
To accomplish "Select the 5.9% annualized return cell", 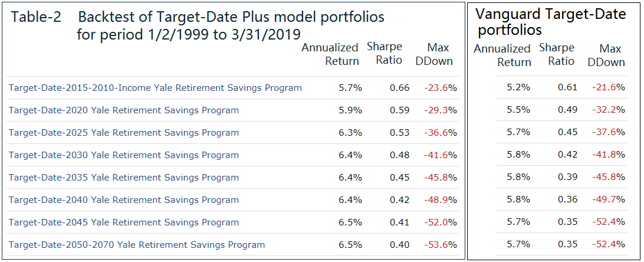I will pyautogui.click(x=350, y=110).
